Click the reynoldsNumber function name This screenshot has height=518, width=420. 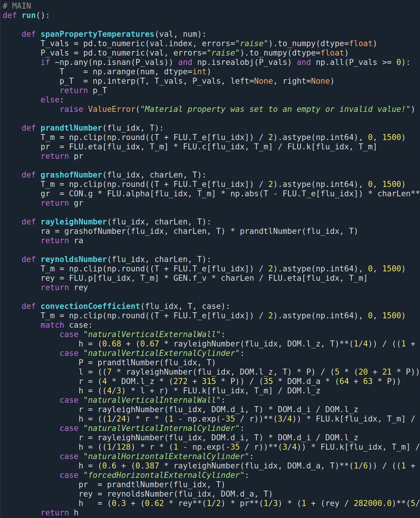point(74,259)
